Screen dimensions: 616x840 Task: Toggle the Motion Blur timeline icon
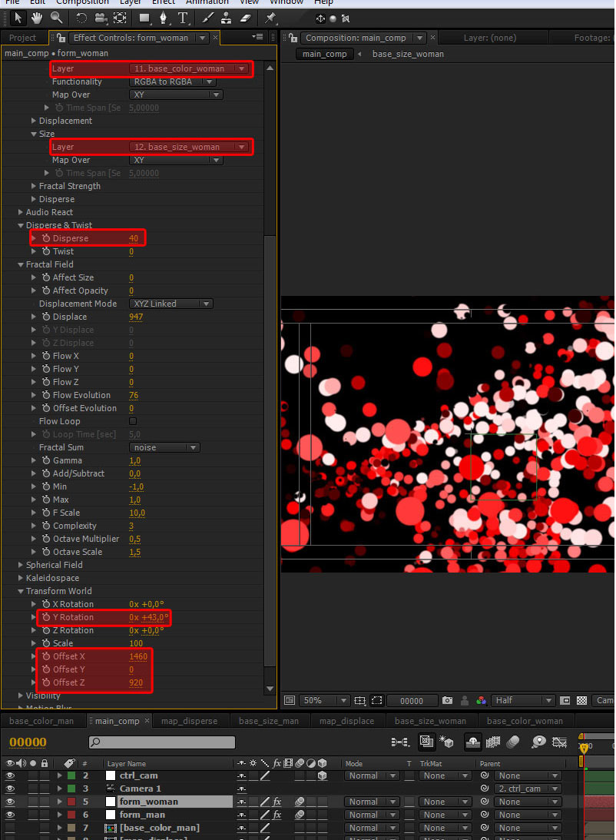513,742
